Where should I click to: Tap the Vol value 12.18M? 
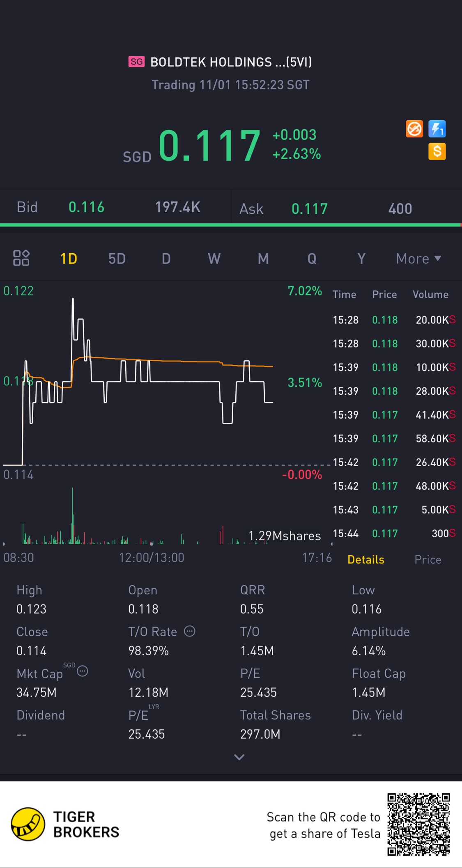point(148,693)
